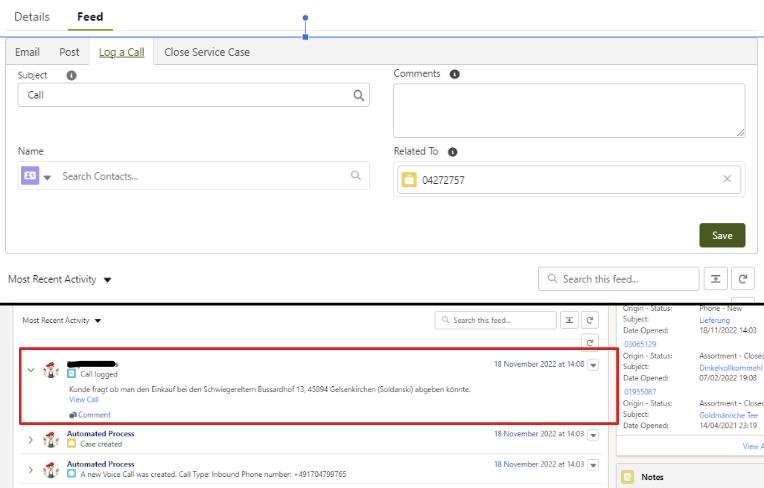Screen dimensions: 764x488
Task: Open the Email action tab
Action: coord(27,52)
